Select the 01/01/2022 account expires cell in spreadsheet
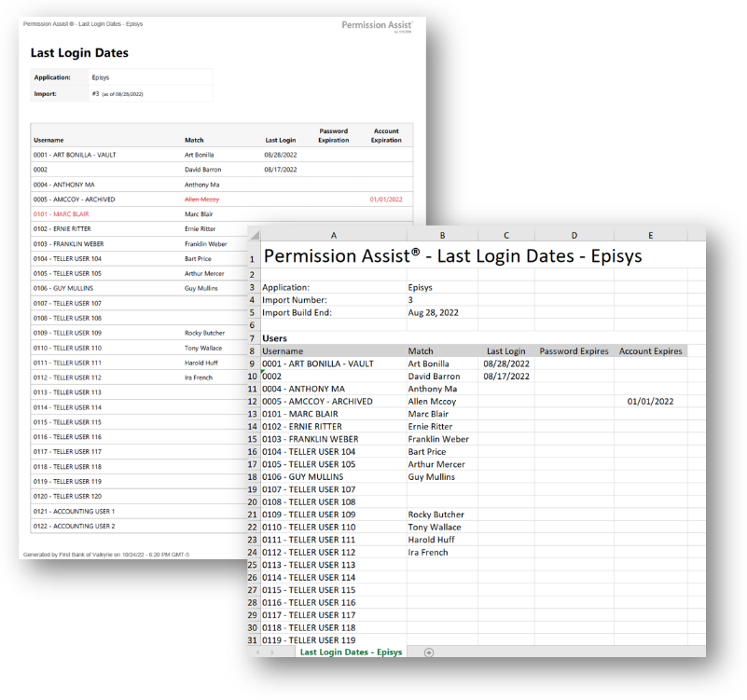The height and width of the screenshot is (700, 747). [x=650, y=401]
